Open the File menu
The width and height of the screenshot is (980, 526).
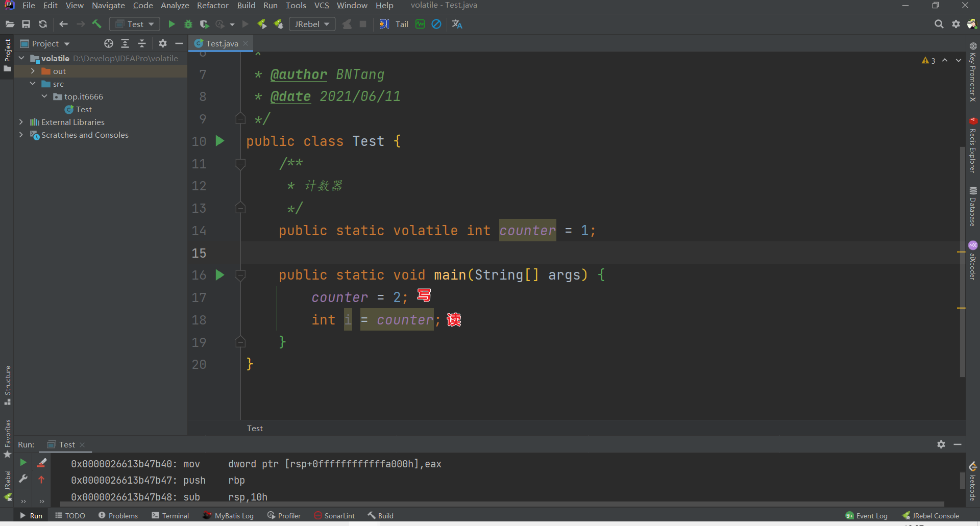pyautogui.click(x=29, y=5)
